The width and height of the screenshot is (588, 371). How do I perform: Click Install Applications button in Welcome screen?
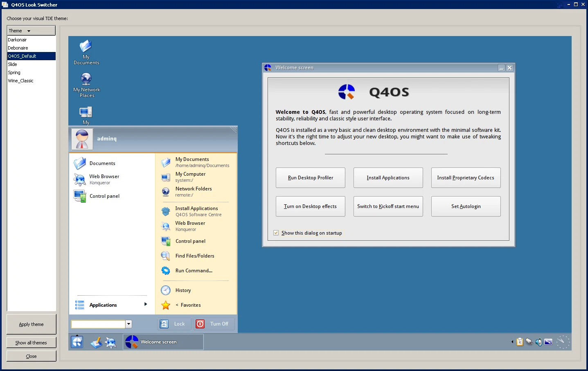pos(388,178)
